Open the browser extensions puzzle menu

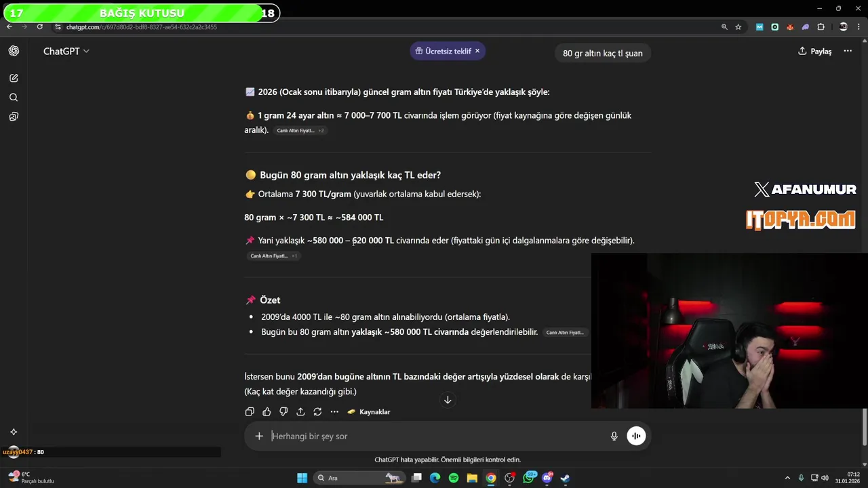tap(821, 27)
